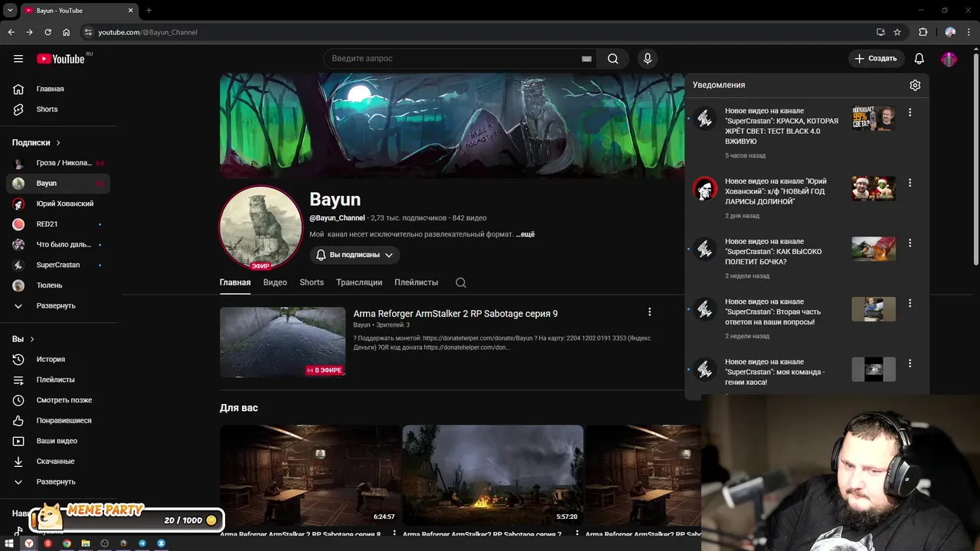Select the Bayun - YouTube browser tab
The width and height of the screenshot is (980, 551).
coord(78,11)
